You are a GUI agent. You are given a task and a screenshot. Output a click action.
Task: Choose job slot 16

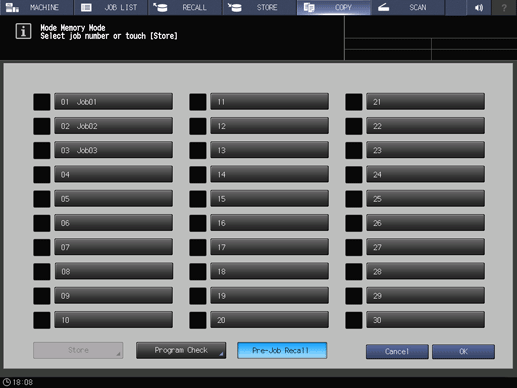pyautogui.click(x=269, y=223)
